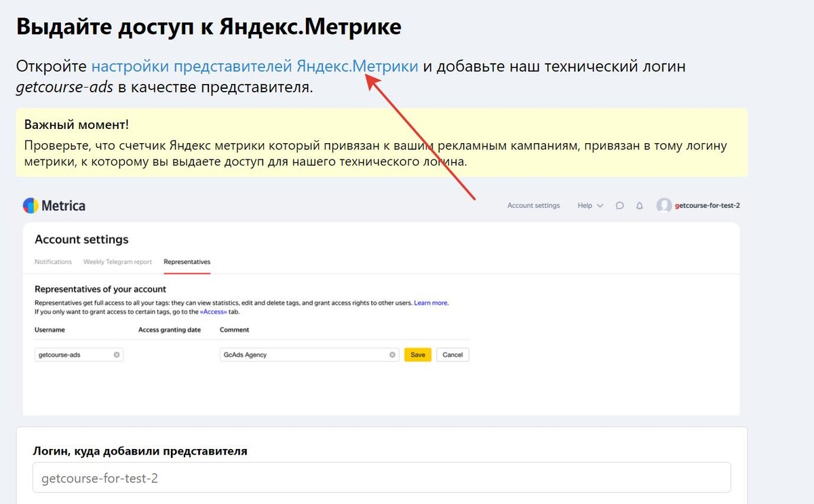Select the Representatives tab
Image resolution: width=814 pixels, height=504 pixels.
coord(187,262)
